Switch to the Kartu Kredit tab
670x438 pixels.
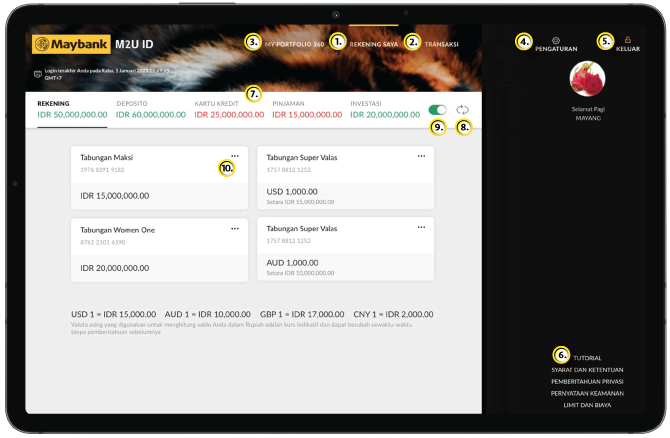(x=229, y=110)
